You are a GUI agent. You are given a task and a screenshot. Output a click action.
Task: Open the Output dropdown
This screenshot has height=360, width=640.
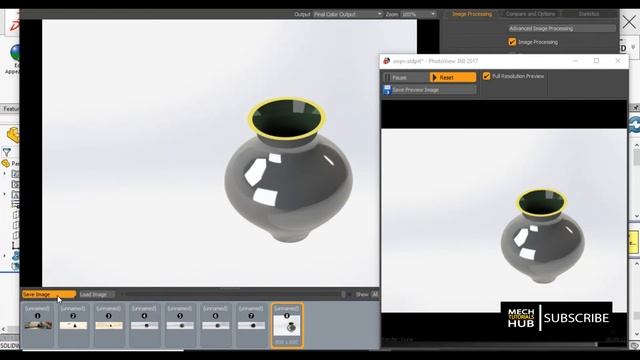coord(348,14)
